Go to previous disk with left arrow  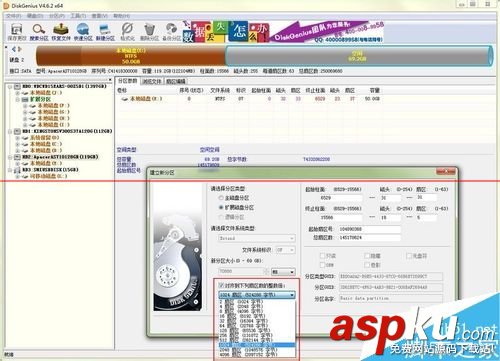(x=14, y=49)
